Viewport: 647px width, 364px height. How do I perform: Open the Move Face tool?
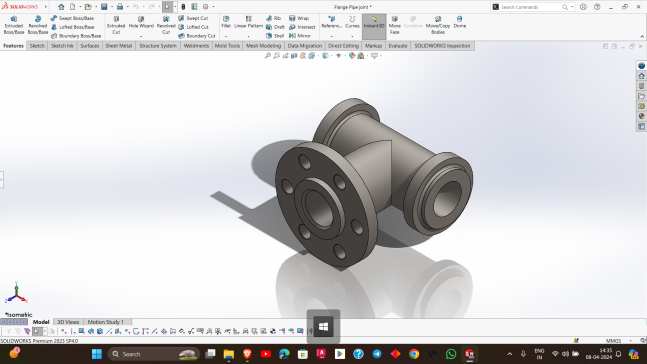394,25
